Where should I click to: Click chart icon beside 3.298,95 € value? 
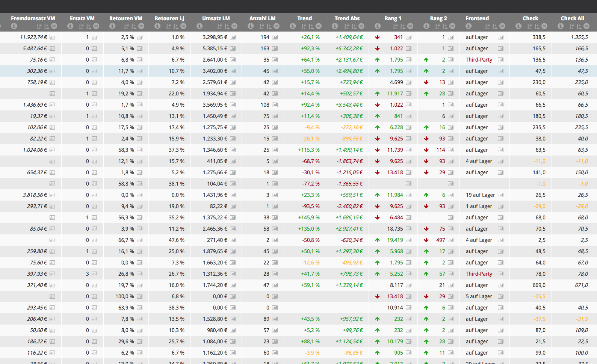tap(233, 37)
